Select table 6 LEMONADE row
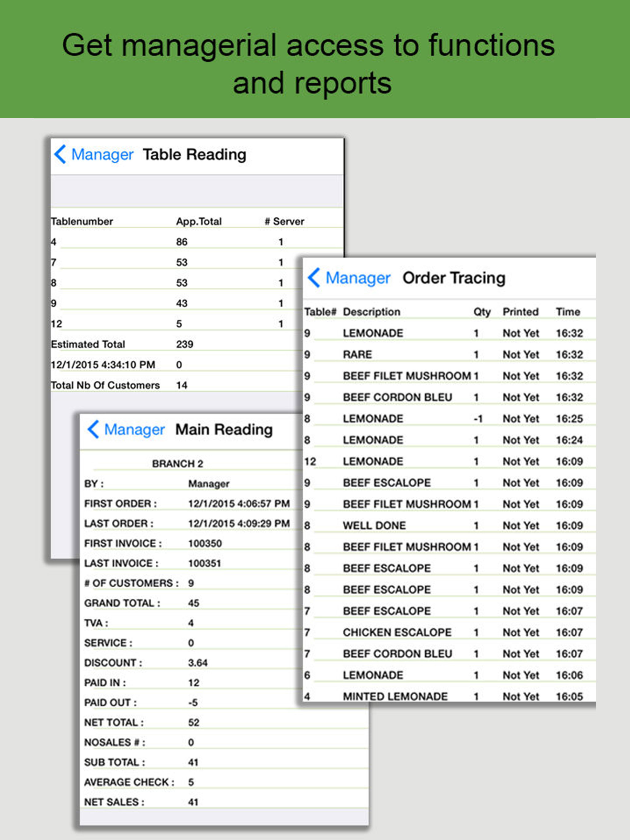The height and width of the screenshot is (840, 630). (449, 675)
